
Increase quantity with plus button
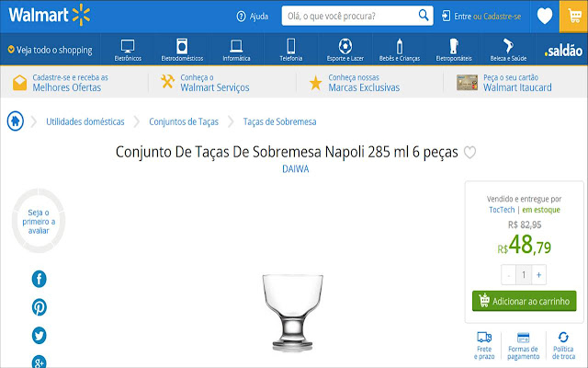(x=539, y=275)
